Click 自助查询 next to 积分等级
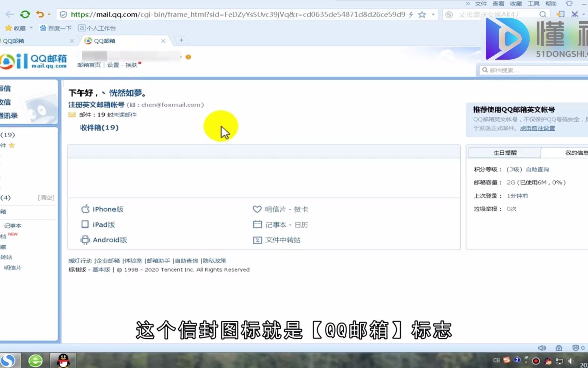Viewport: 588px width, 368px height. click(537, 169)
